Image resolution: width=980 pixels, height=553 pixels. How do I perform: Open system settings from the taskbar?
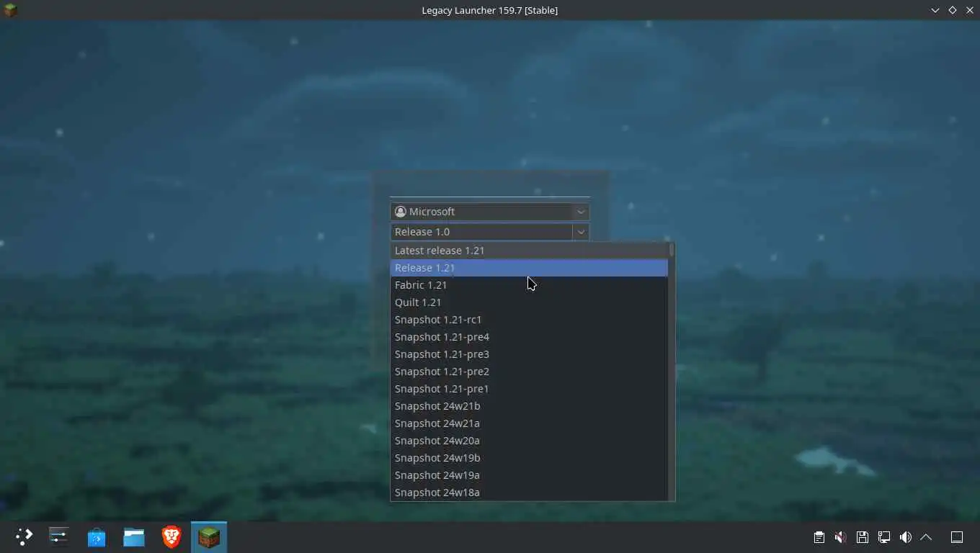(x=58, y=536)
